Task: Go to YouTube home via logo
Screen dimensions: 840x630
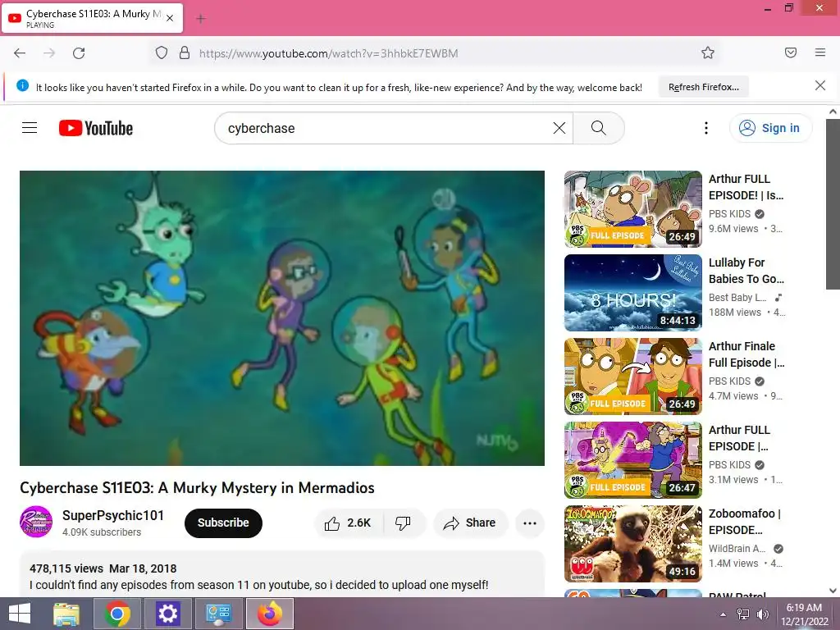Action: tap(96, 128)
